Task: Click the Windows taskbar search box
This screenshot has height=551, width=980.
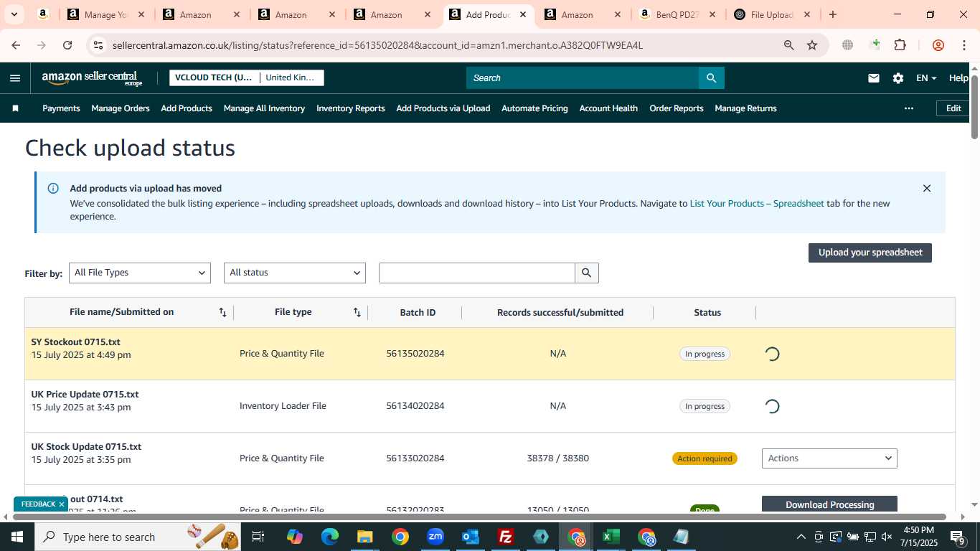Action: coord(138,537)
